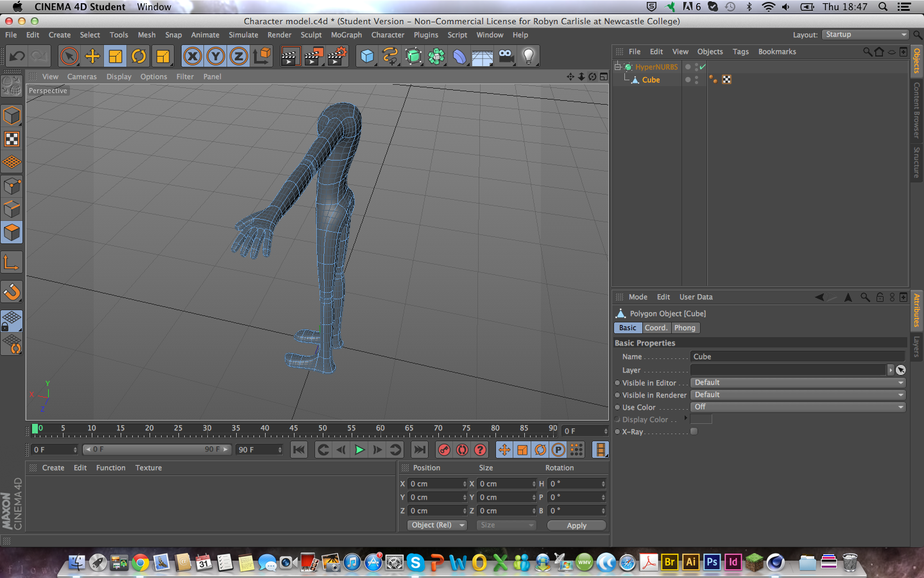Switch to the Coord. tab

656,328
